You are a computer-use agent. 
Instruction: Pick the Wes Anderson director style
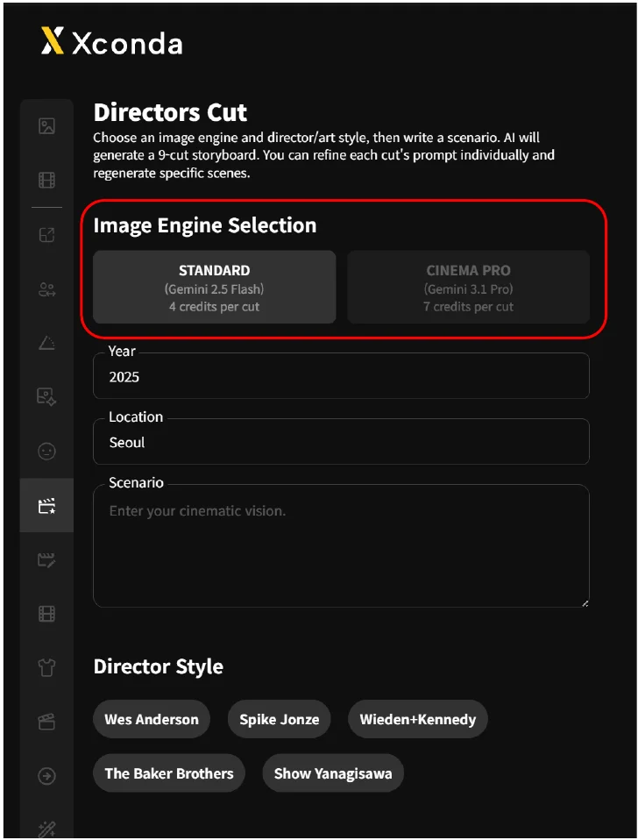(152, 719)
